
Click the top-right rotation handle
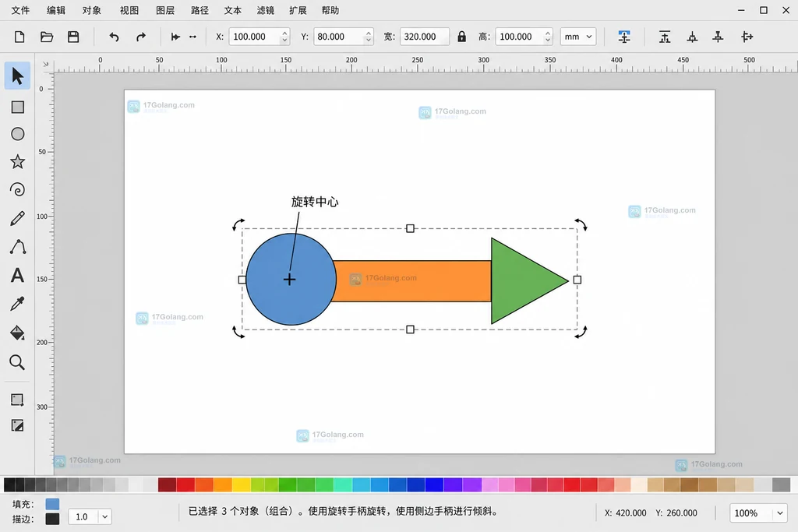581,224
